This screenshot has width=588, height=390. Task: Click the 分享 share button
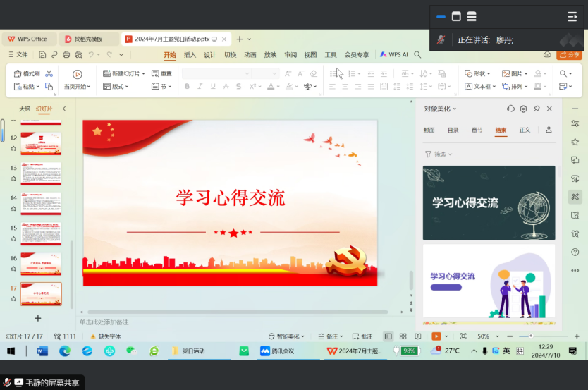coord(570,54)
